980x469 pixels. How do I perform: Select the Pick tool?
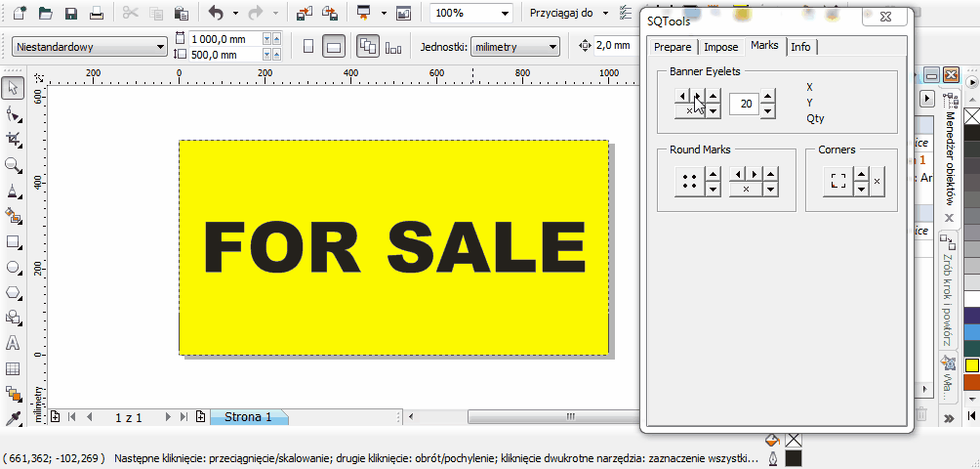coord(13,89)
